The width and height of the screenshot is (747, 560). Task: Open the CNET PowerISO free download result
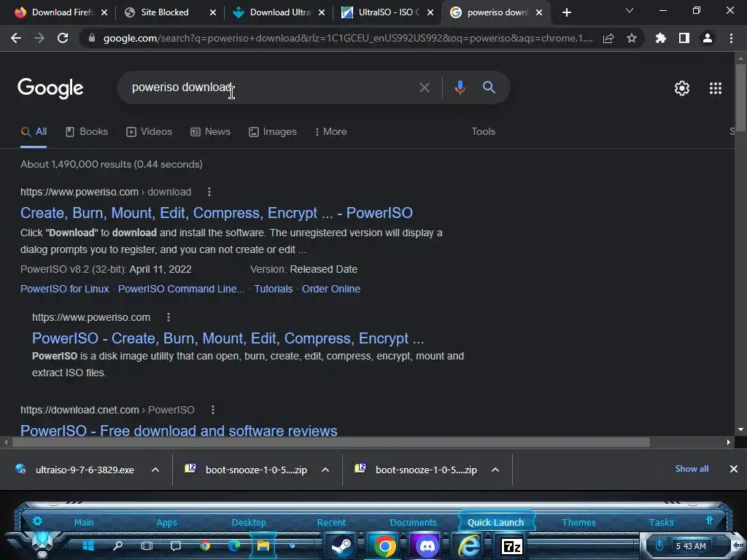(x=179, y=430)
